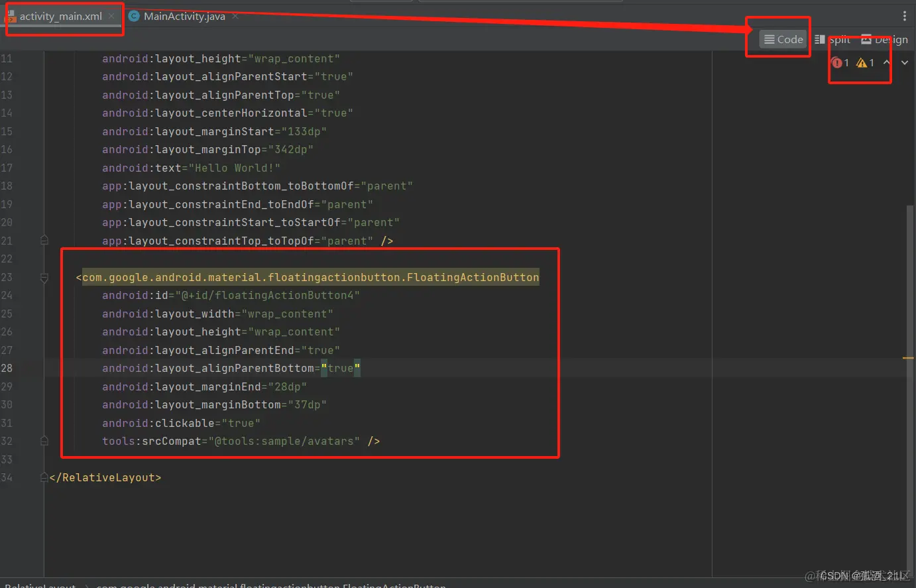The width and height of the screenshot is (916, 588).
Task: Collapse fold marker at line 32
Action: (x=44, y=441)
